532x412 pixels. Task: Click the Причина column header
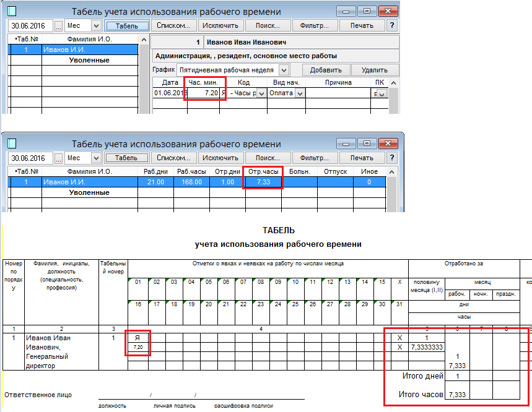click(x=338, y=83)
